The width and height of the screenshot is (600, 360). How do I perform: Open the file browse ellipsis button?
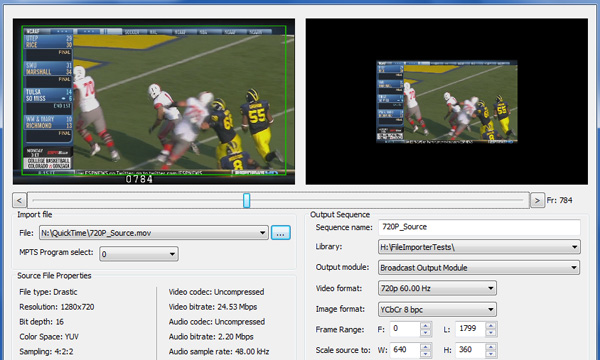[x=280, y=233]
